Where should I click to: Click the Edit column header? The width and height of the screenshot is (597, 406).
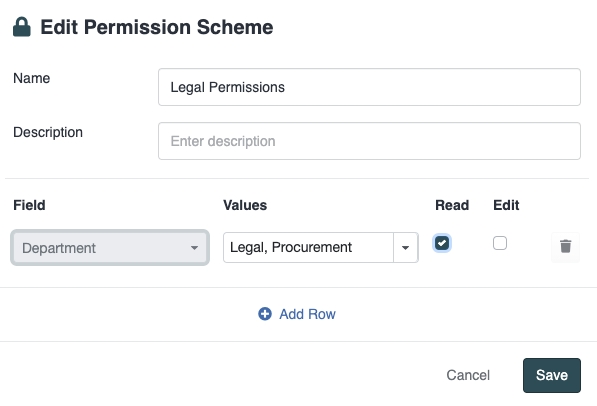pyautogui.click(x=506, y=205)
